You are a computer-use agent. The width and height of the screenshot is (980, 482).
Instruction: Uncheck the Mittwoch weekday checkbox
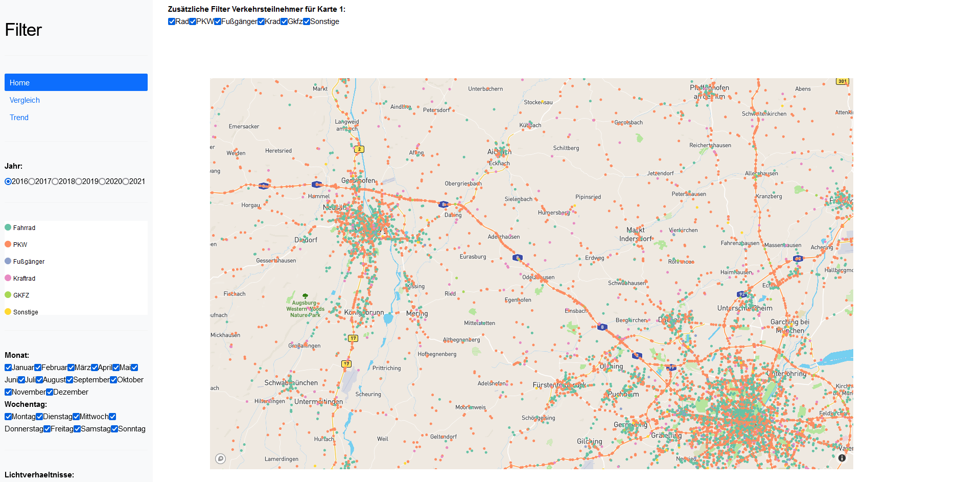pos(76,417)
